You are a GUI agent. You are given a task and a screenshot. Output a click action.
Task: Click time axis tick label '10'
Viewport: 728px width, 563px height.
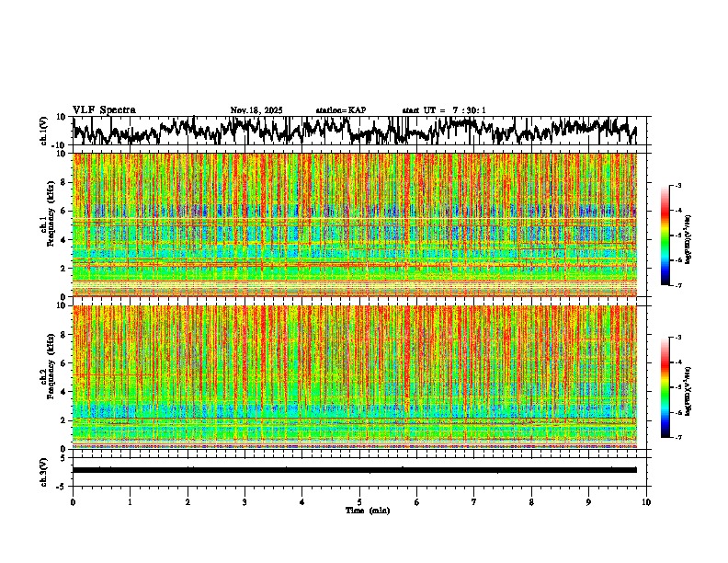coord(646,502)
